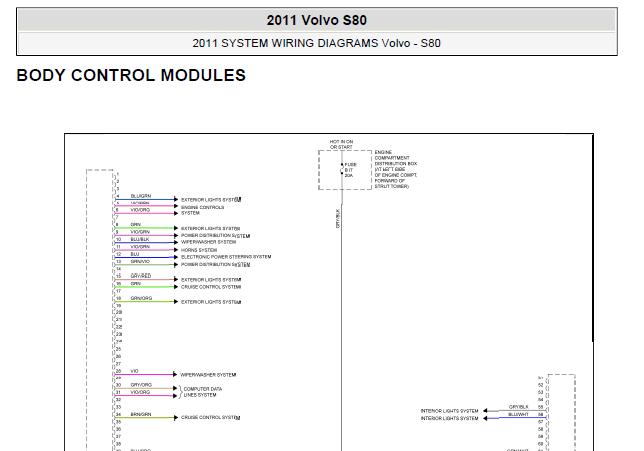Click 'POWER DISTRIBUTION SYSTEM' on the GRN/VIO wire
The image size is (644, 451).
click(215, 265)
